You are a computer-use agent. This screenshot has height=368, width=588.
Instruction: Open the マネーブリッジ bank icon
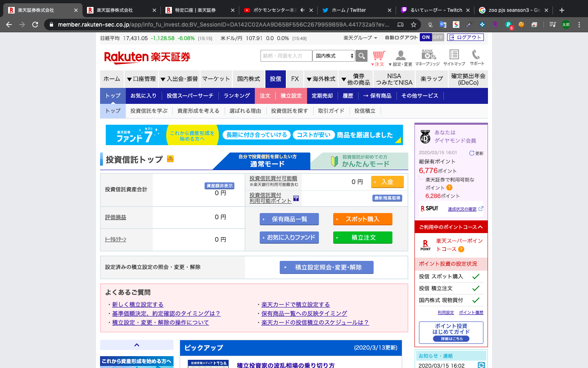tap(428, 58)
